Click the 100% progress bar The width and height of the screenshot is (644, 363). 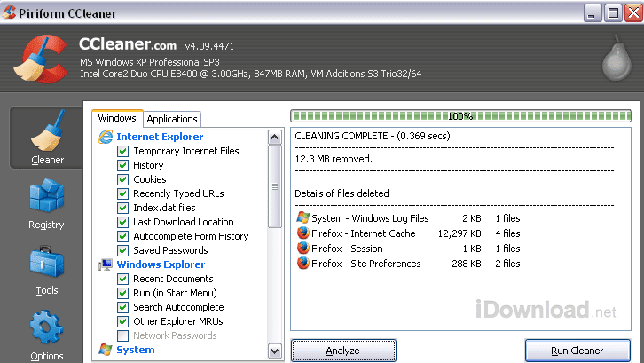click(460, 116)
